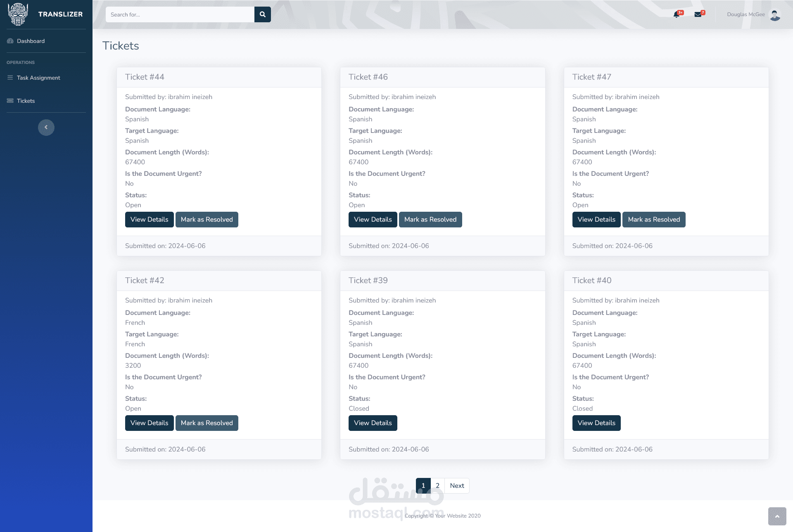793x532 pixels.
Task: Click in the Search for... field
Action: [180, 14]
